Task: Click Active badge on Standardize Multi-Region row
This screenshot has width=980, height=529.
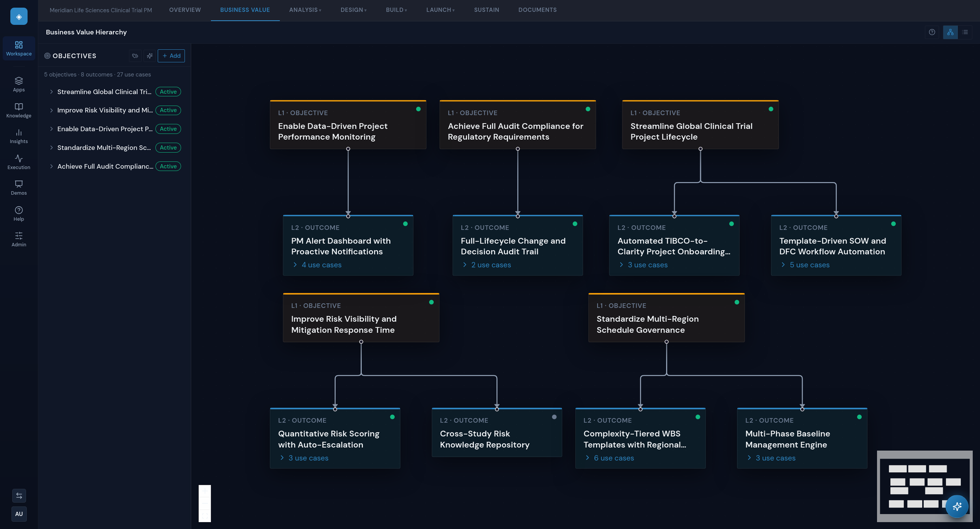Action: (168, 147)
